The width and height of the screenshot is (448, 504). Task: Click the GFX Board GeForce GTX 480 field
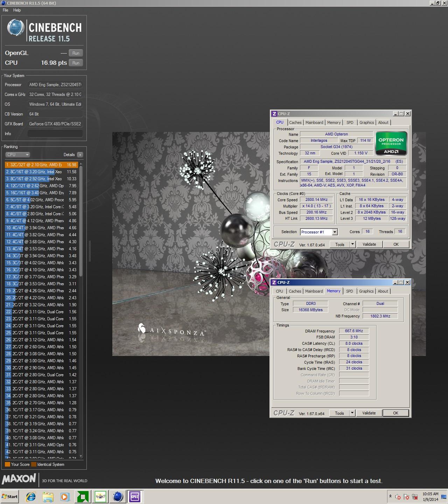[55, 124]
